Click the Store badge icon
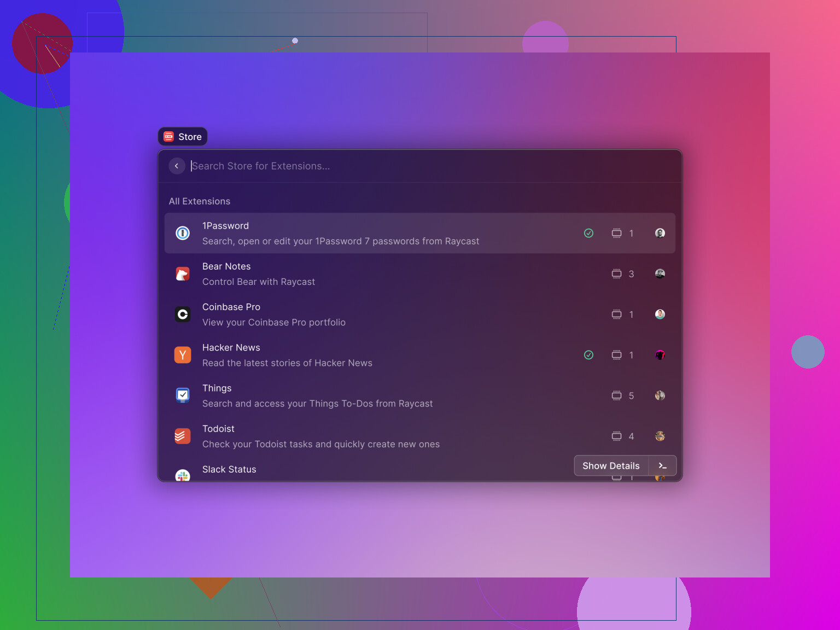 [169, 137]
